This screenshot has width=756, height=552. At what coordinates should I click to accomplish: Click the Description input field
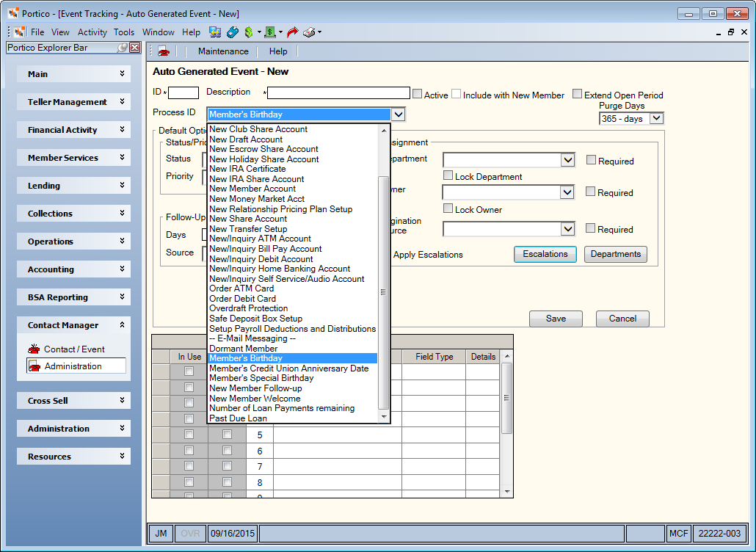(x=338, y=93)
